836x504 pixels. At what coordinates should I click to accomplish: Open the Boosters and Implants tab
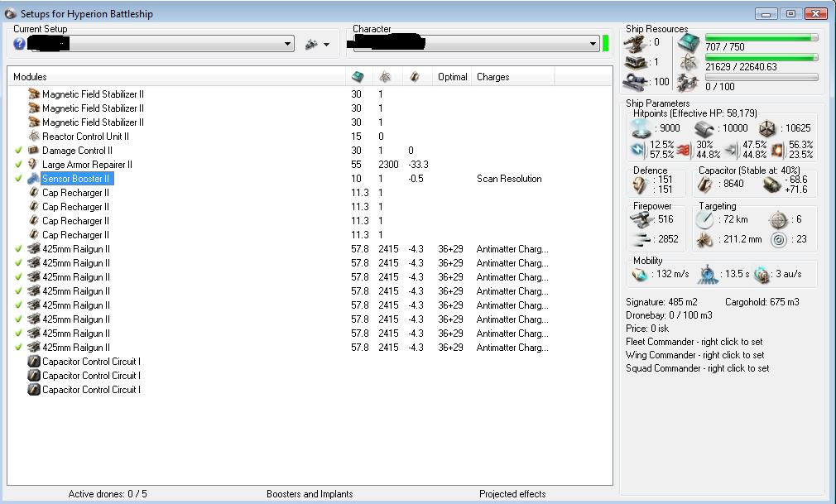click(310, 494)
